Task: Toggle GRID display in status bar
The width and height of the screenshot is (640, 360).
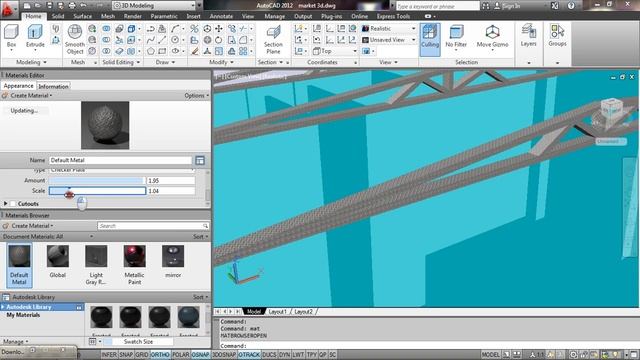Action: [x=142, y=355]
